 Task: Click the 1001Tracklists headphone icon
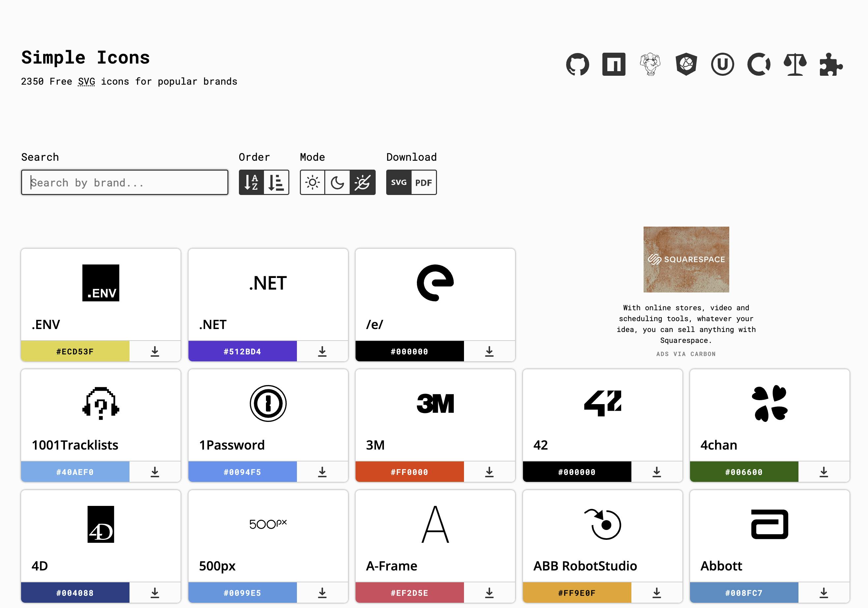tap(101, 403)
